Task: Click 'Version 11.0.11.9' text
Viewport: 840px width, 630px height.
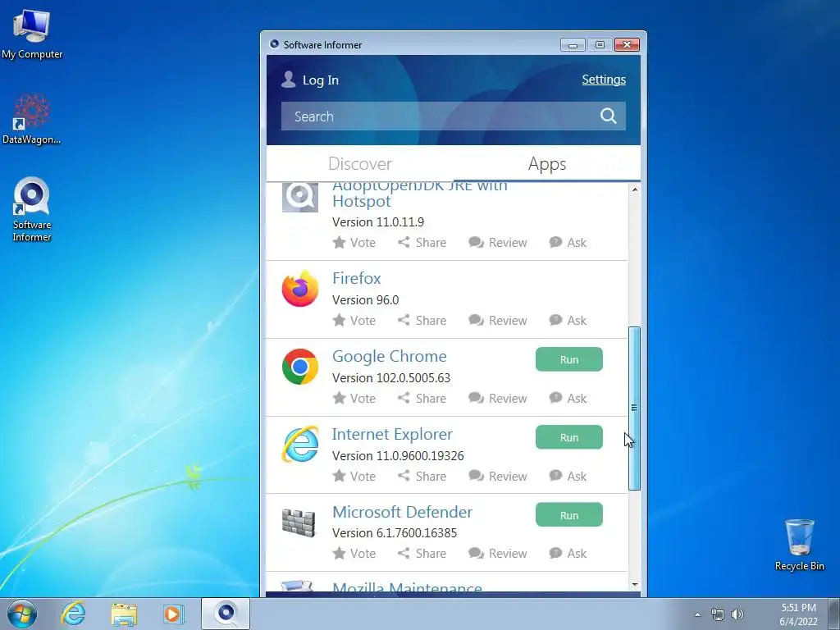Action: [377, 221]
